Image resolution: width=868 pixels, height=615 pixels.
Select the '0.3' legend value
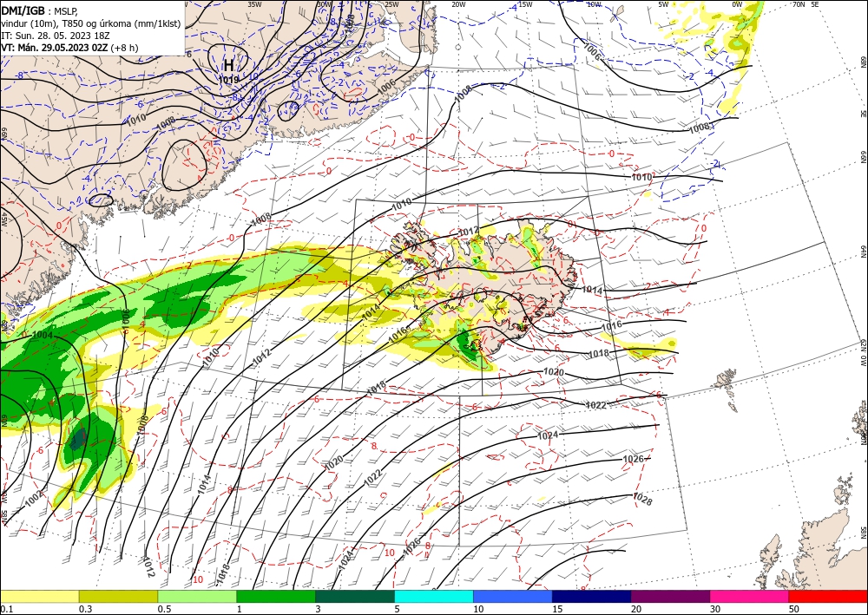tap(85, 609)
